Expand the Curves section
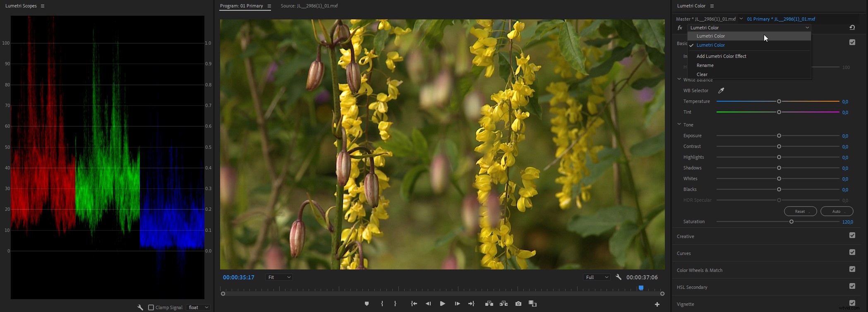Viewport: 868px width, 312px height. pyautogui.click(x=684, y=253)
